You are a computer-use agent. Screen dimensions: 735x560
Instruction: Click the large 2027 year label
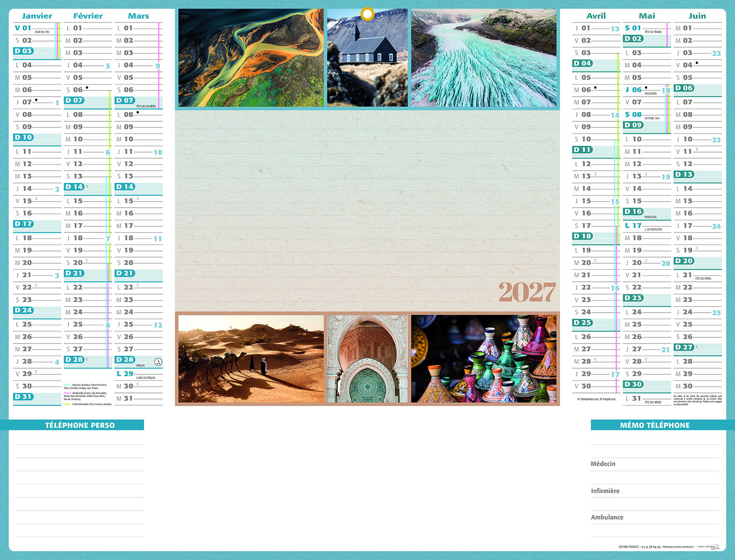pos(527,293)
